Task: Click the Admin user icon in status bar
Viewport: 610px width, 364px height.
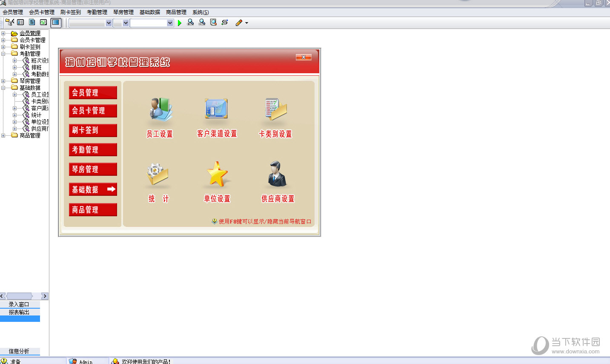Action: point(73,361)
